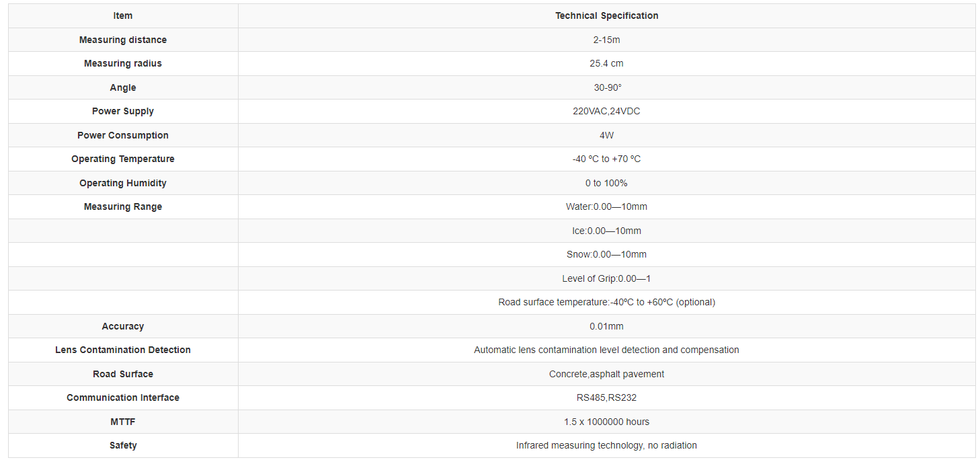Click the "Technical Specification" column header

pyautogui.click(x=606, y=15)
